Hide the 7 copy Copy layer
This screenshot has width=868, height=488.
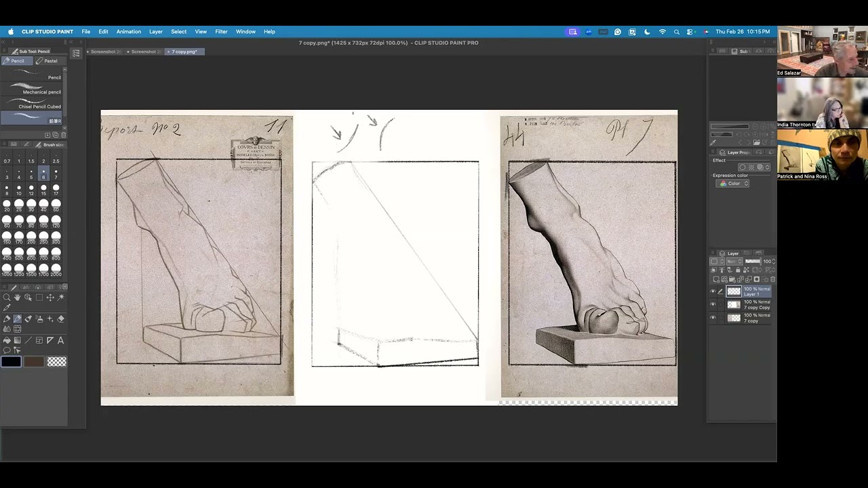tap(713, 304)
